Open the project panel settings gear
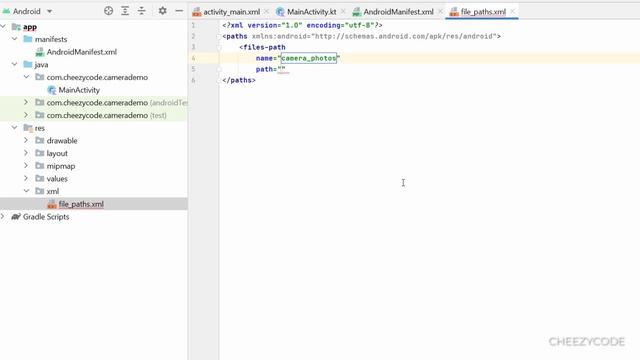This screenshot has width=640, height=360. (x=162, y=11)
